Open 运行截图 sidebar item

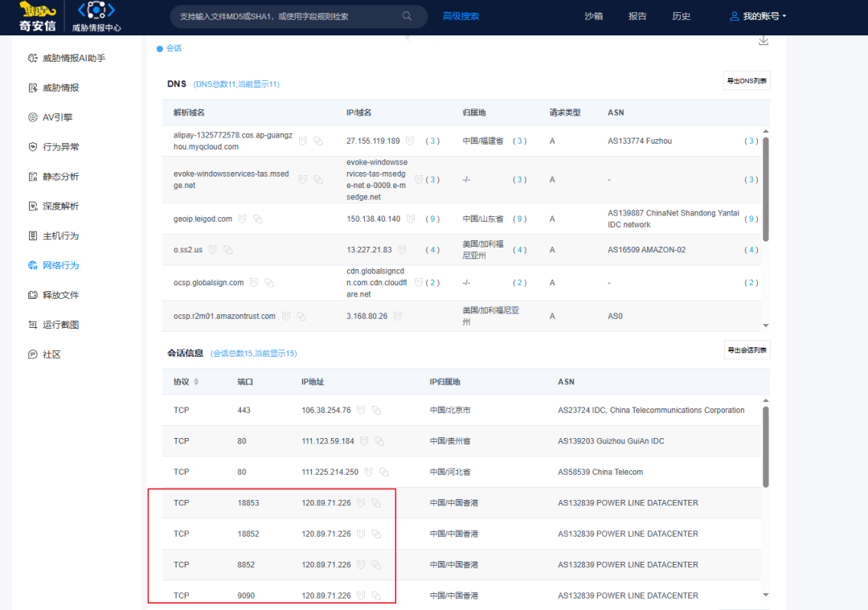pyautogui.click(x=54, y=325)
